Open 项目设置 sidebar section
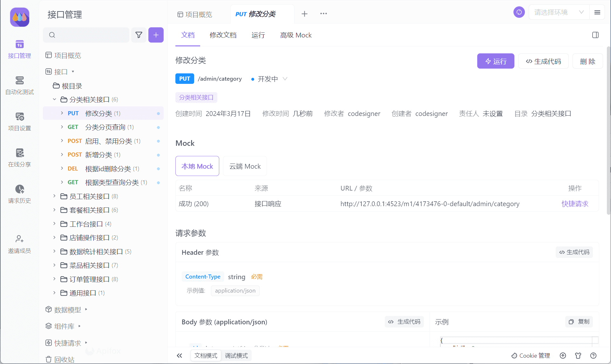This screenshot has height=364, width=611. (x=19, y=122)
